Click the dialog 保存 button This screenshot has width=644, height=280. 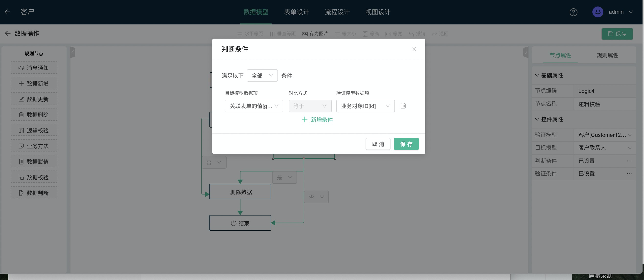406,144
